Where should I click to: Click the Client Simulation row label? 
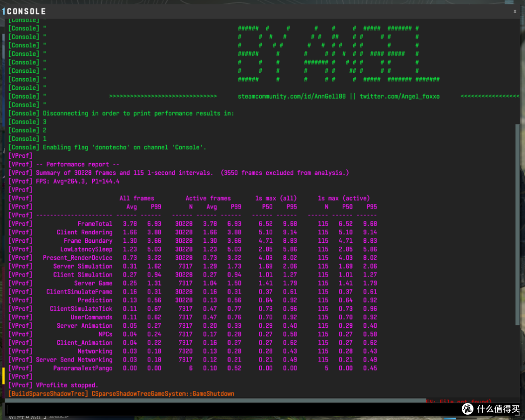(83, 274)
